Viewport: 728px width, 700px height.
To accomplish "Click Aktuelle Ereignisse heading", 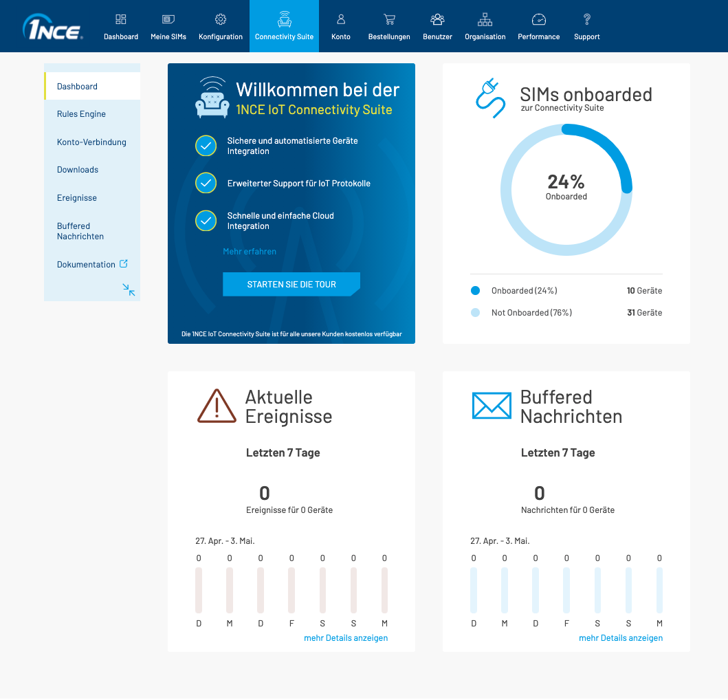I will coord(288,407).
